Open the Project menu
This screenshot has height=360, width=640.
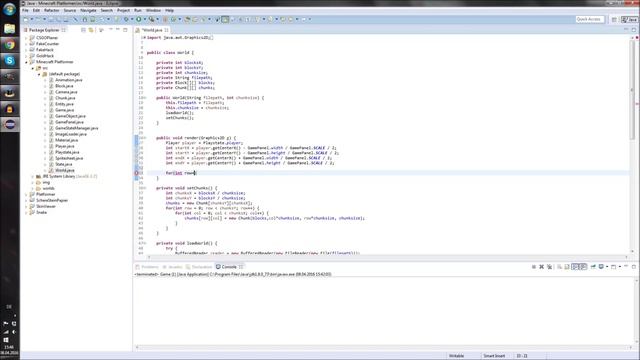[123, 10]
